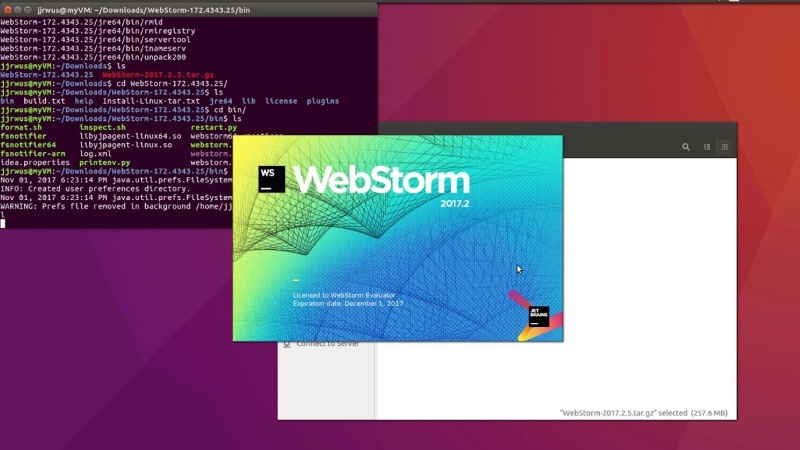Click 'idea.properties' in the terminal
This screenshot has height=450, width=800.
35,162
